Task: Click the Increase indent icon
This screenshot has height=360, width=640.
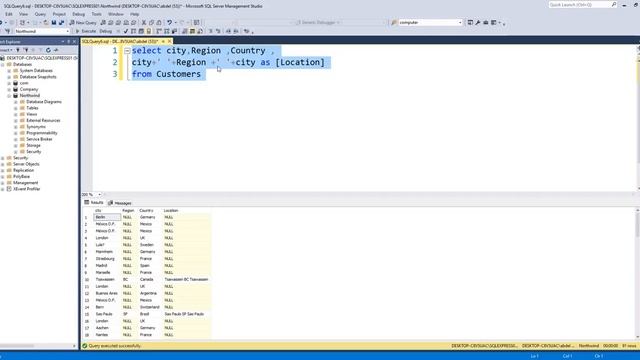Action: [x=236, y=31]
